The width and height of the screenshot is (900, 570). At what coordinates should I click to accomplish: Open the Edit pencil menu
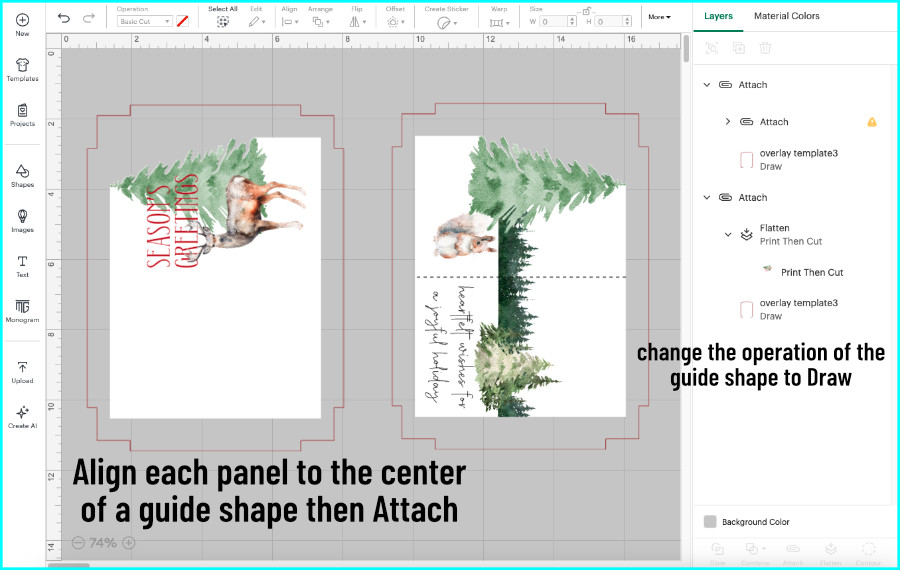click(x=257, y=22)
